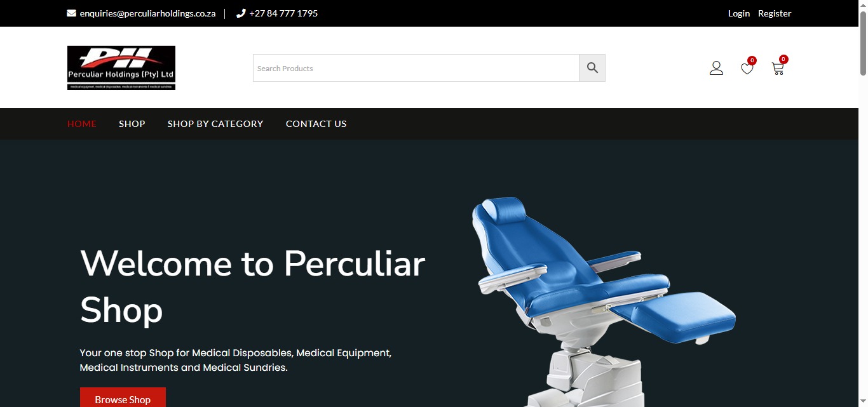
Task: Go to the HOME menu item
Action: [82, 124]
